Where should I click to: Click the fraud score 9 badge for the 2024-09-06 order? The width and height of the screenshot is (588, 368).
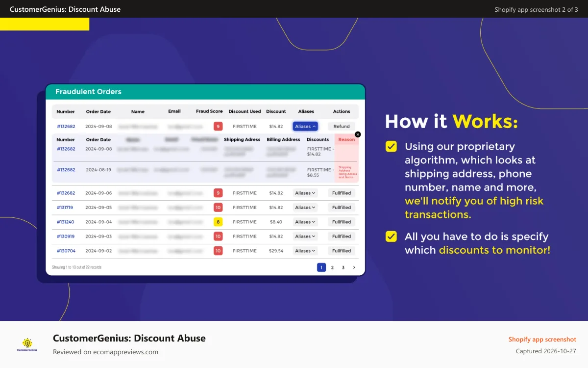[218, 193]
